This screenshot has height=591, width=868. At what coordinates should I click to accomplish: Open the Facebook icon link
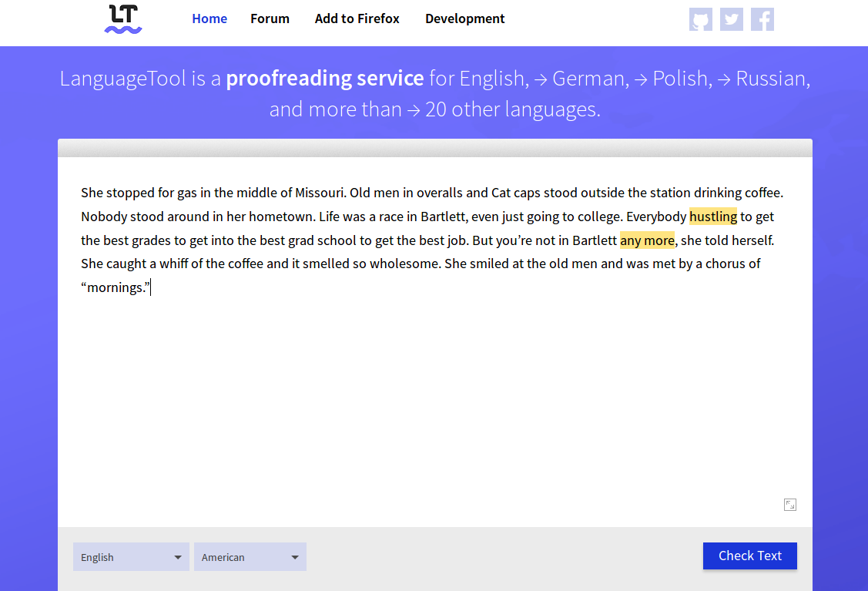pyautogui.click(x=762, y=19)
